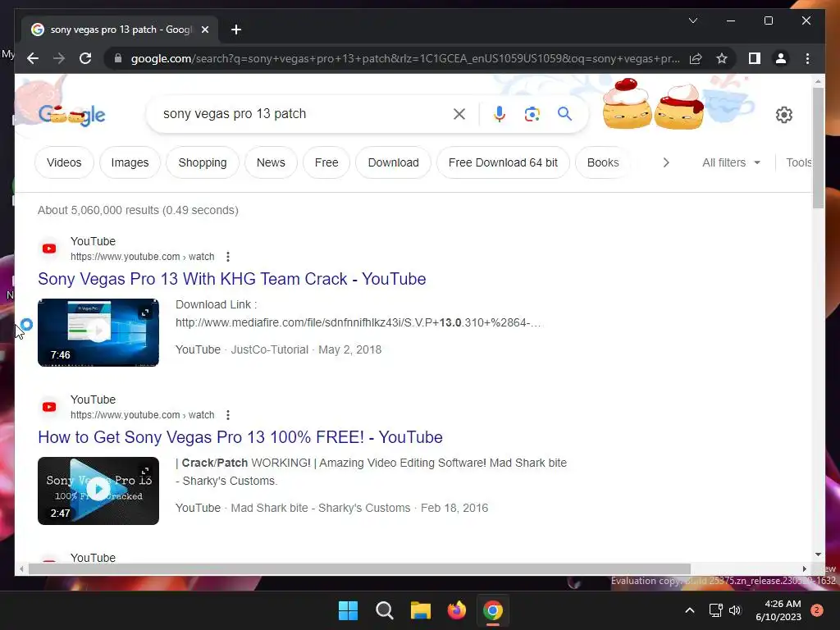Open Chrome three-dot menu
The height and width of the screenshot is (630, 840).
[x=807, y=58]
